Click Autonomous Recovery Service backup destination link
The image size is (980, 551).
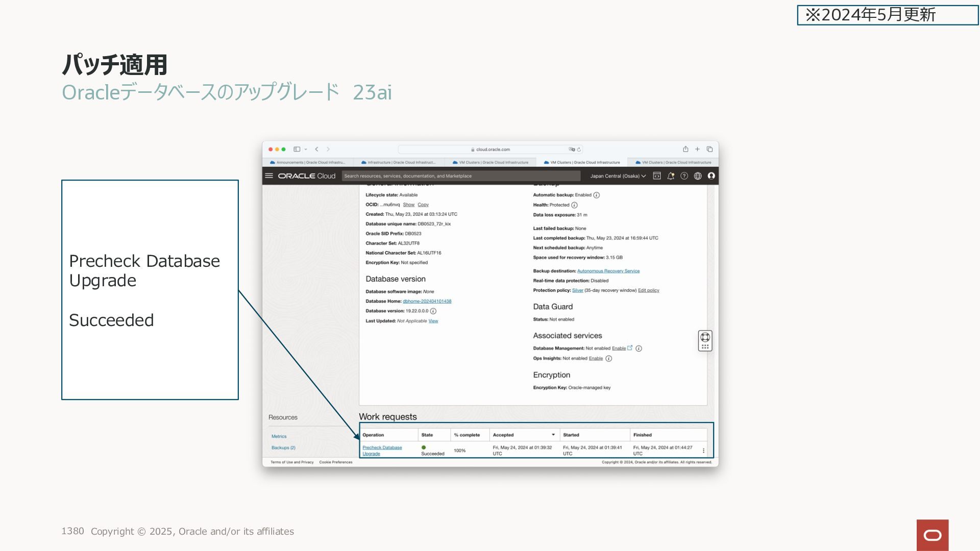click(x=608, y=271)
